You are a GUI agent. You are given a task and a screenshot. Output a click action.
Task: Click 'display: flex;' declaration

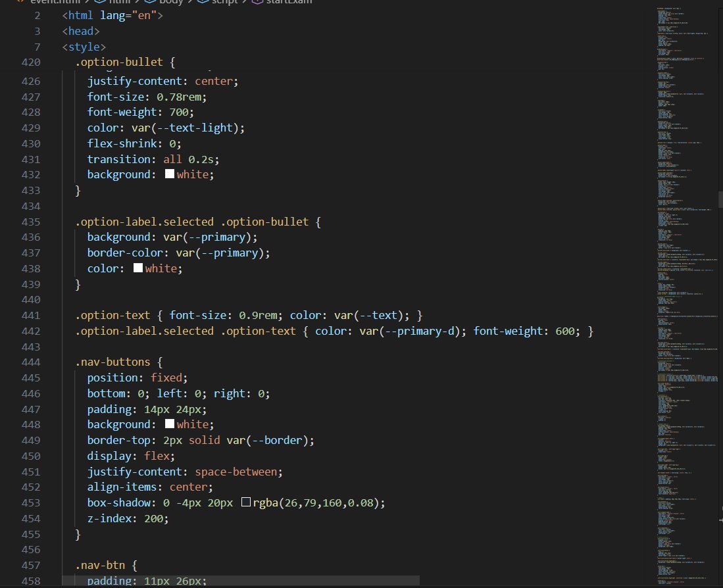(131, 456)
